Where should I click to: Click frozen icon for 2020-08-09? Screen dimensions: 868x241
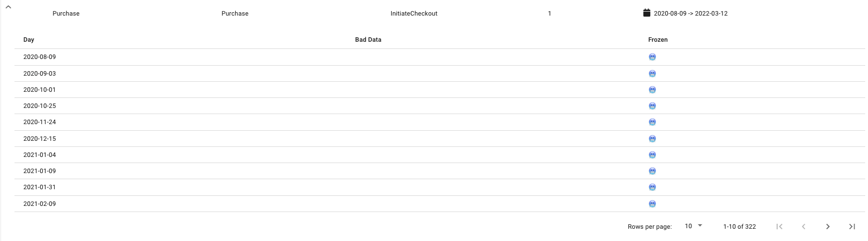click(x=652, y=57)
